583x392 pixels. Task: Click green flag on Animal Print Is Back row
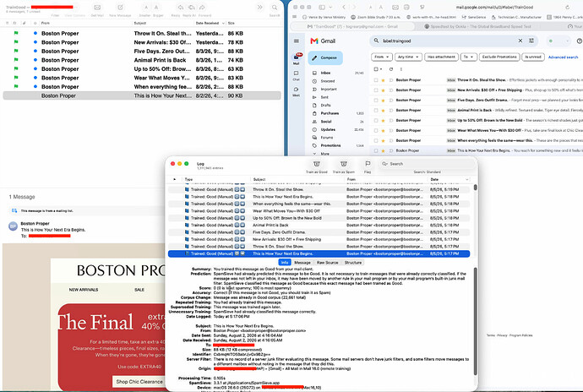coord(16,60)
